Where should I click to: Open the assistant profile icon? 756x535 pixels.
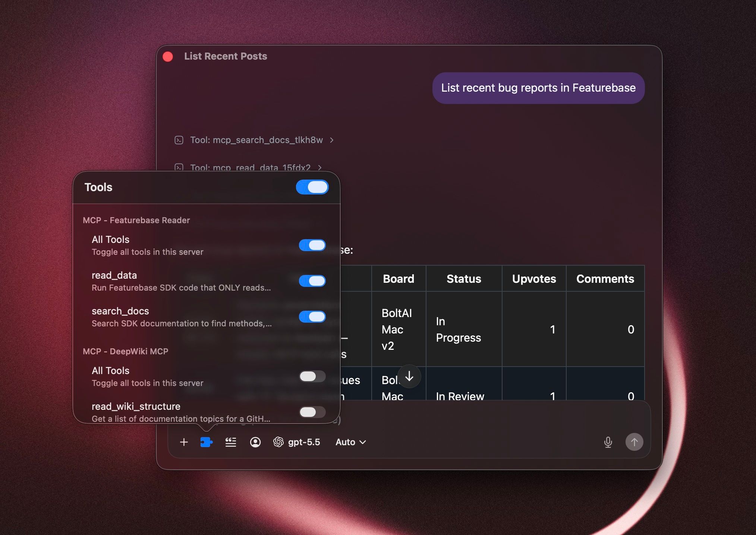(255, 442)
